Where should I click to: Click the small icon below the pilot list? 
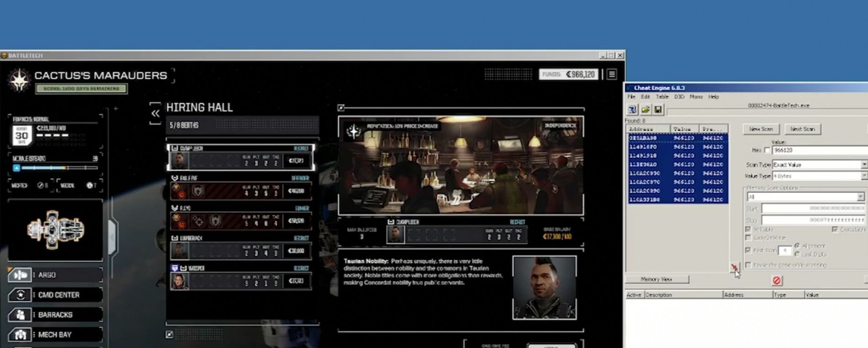point(169,335)
